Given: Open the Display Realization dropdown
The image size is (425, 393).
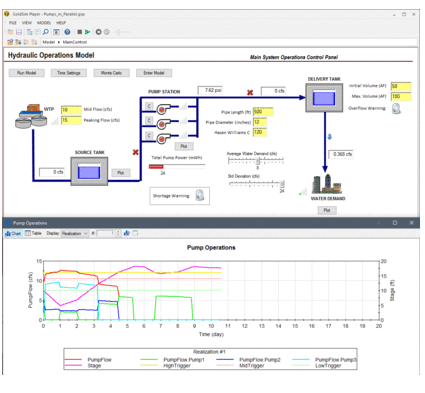Looking at the screenshot, I should click(74, 233).
